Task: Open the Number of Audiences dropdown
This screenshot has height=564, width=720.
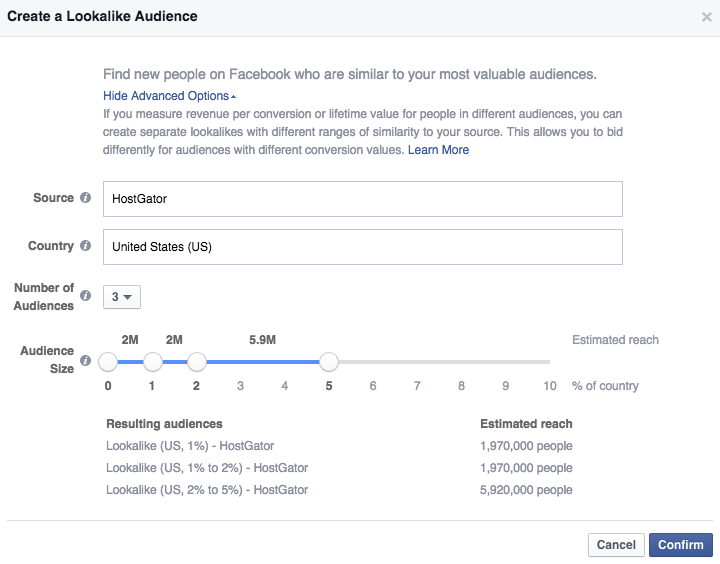Action: tap(122, 297)
